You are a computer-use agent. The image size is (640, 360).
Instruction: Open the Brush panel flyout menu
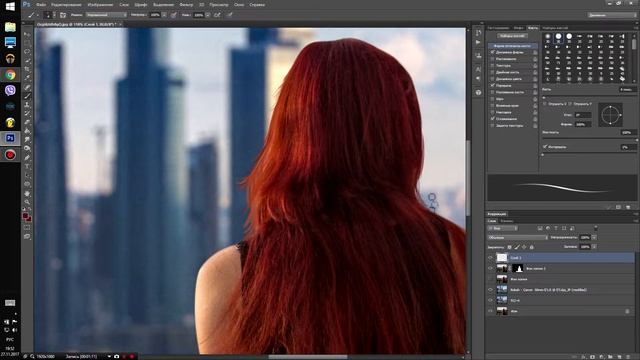click(x=636, y=28)
